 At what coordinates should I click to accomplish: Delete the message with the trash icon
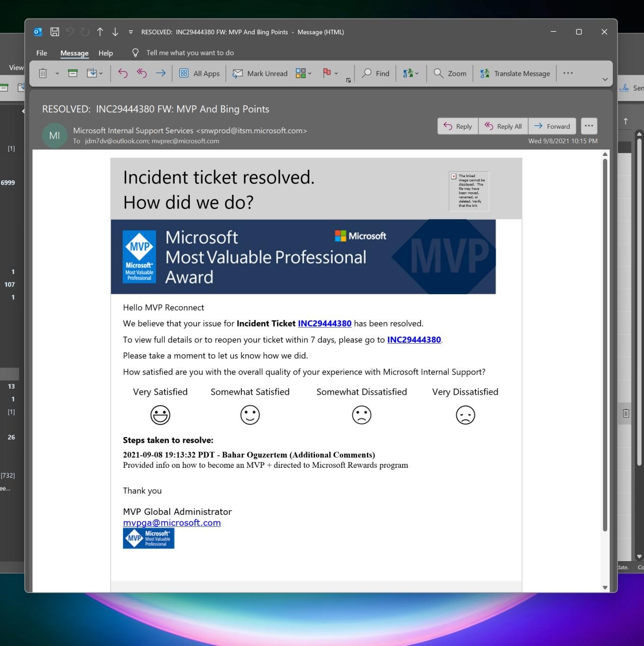coord(43,73)
